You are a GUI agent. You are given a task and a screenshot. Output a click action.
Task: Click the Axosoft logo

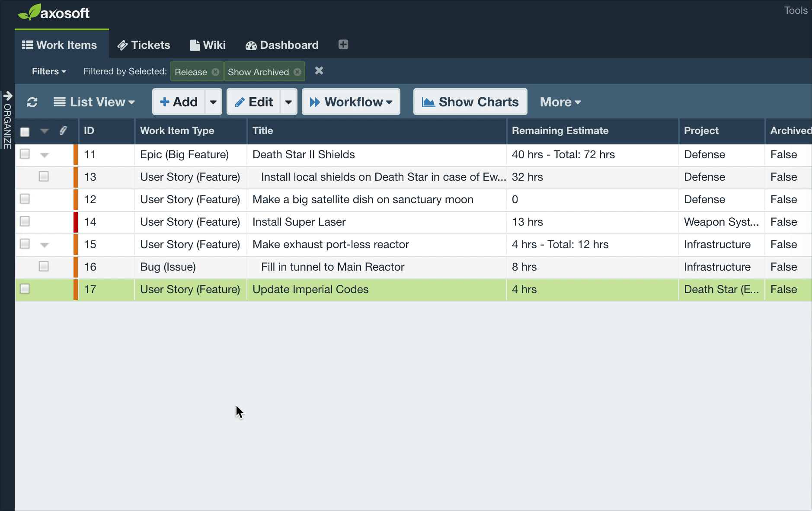pyautogui.click(x=54, y=13)
